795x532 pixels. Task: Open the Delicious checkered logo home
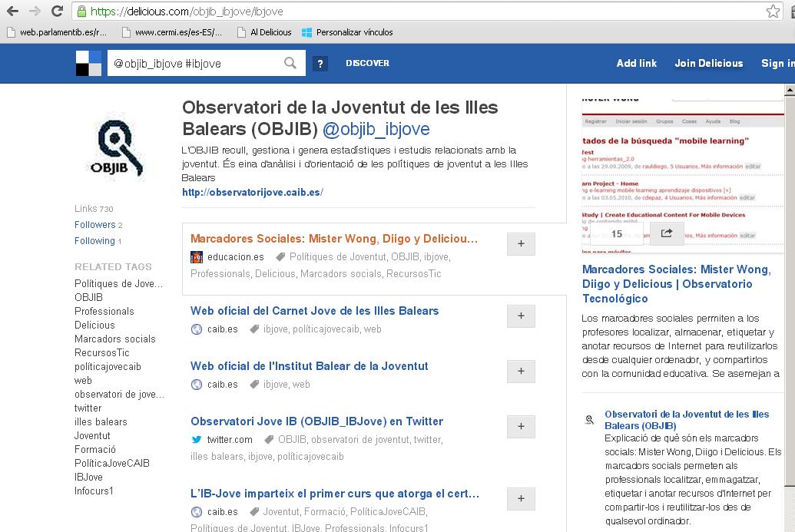pos(88,63)
